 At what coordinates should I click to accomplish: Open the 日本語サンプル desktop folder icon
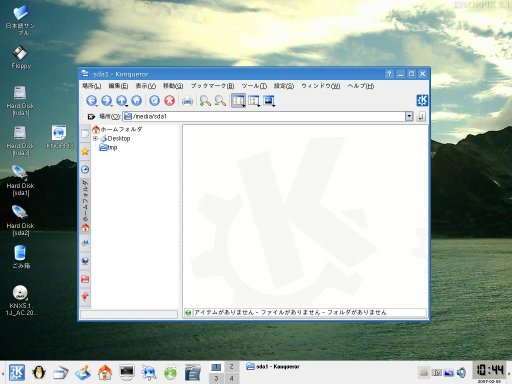[x=21, y=21]
